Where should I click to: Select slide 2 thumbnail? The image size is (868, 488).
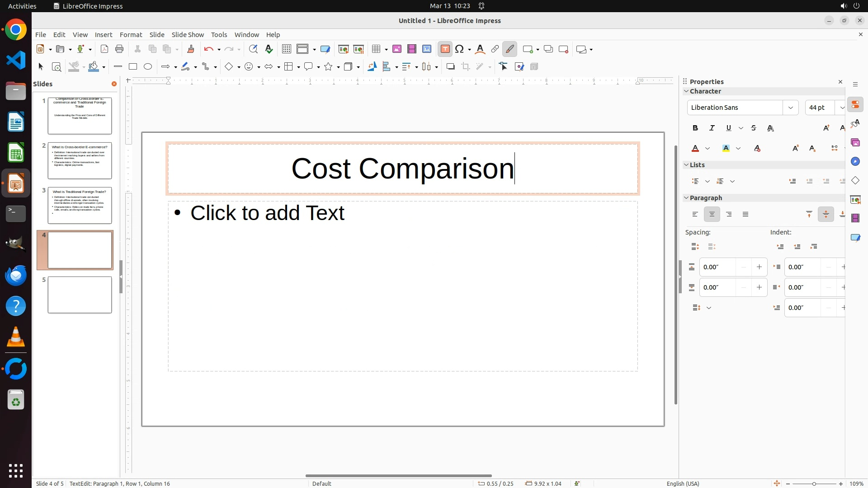(x=80, y=161)
